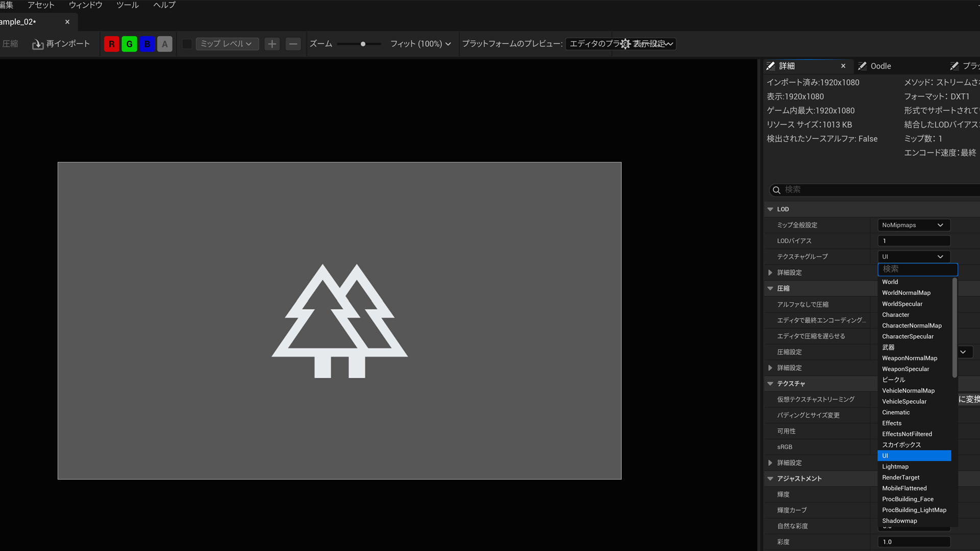Toggle the green G channel button
Image resolution: width=980 pixels, height=551 pixels.
(129, 44)
